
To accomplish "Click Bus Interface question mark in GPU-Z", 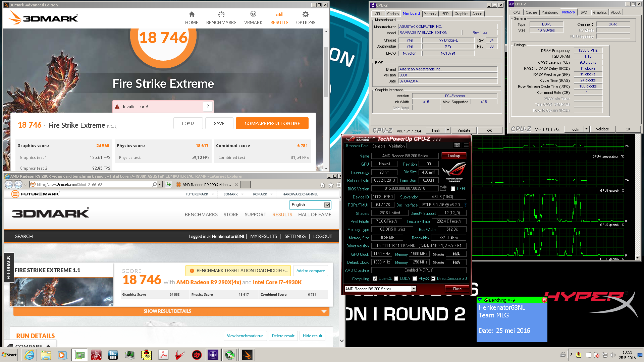I will point(465,204).
